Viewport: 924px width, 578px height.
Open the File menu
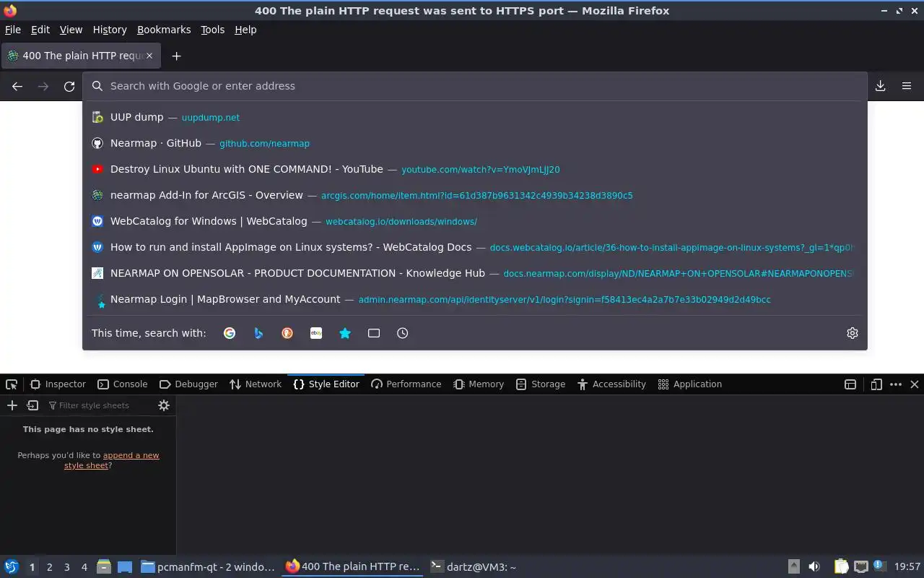coord(13,30)
